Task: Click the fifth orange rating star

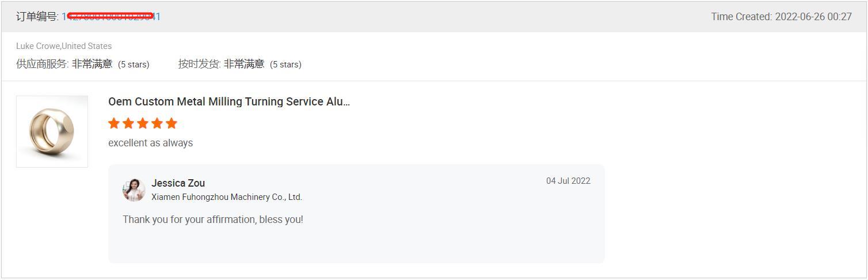Action: click(172, 123)
